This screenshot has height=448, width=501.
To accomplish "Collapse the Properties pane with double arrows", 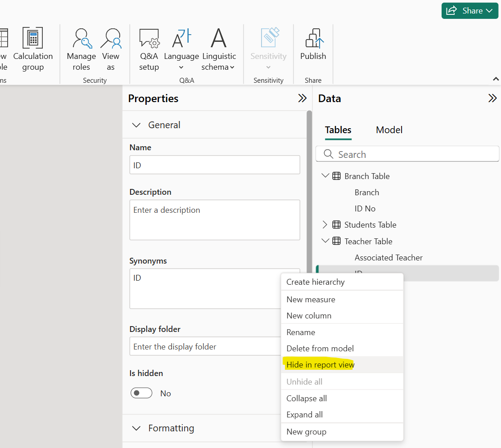I will click(302, 98).
